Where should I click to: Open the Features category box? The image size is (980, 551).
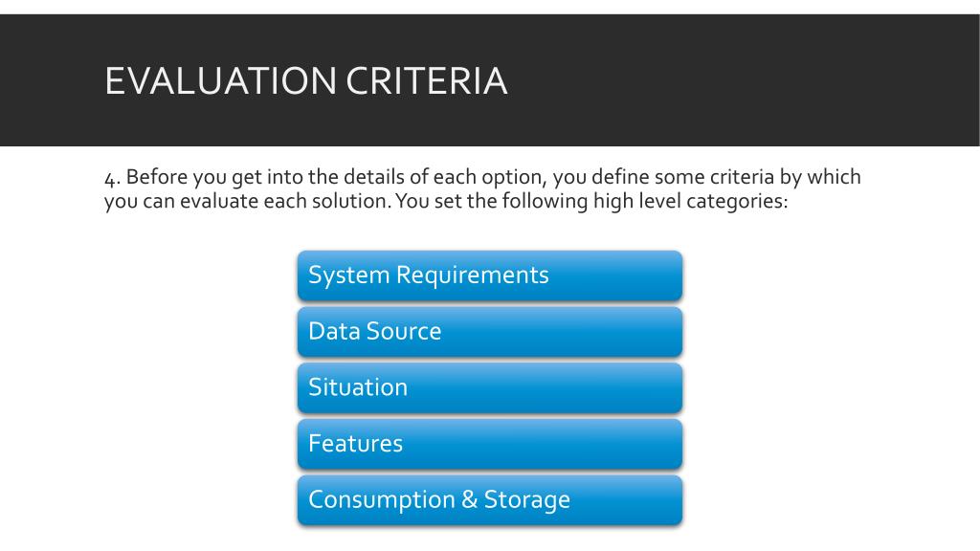point(490,444)
